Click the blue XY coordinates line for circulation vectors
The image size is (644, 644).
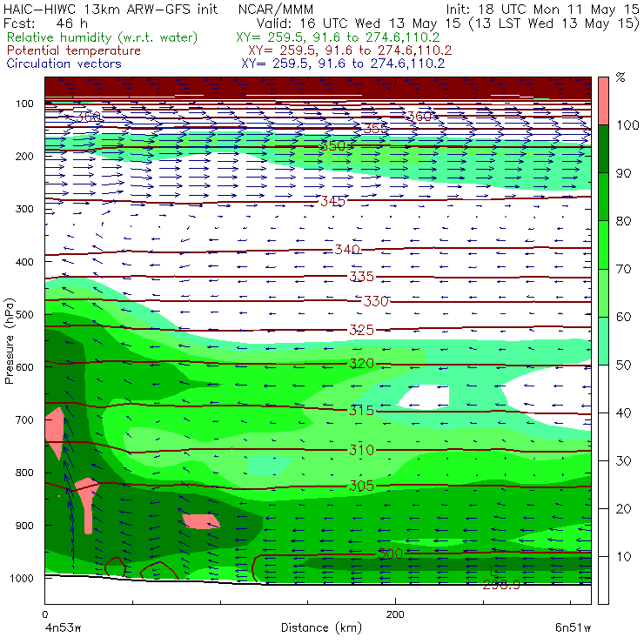(x=343, y=64)
